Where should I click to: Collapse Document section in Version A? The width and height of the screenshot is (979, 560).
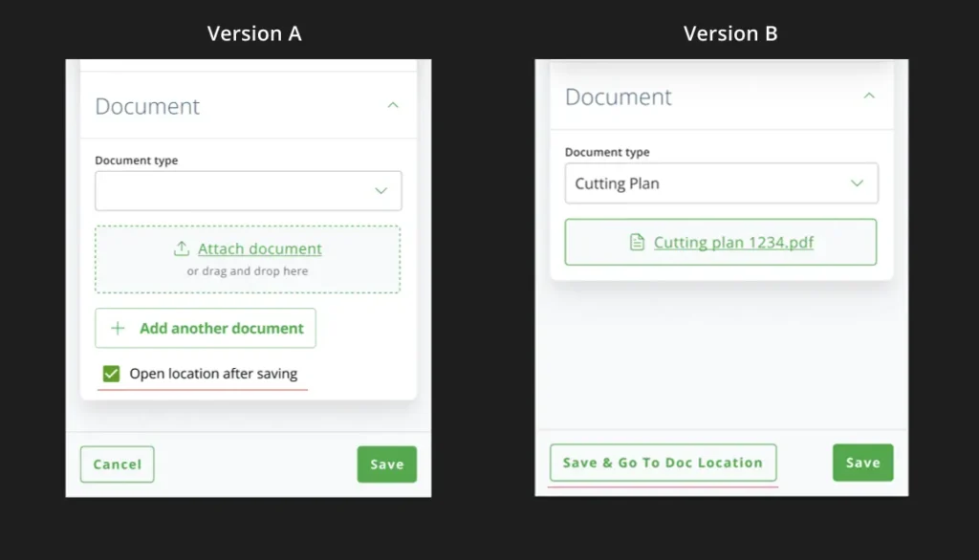[393, 105]
